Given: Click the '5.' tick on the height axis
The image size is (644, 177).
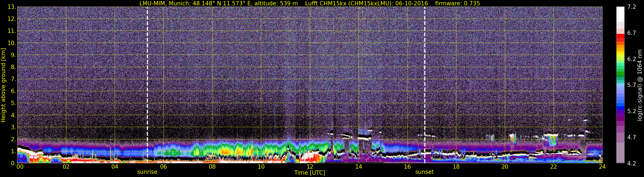Looking at the screenshot, I should point(13,103).
